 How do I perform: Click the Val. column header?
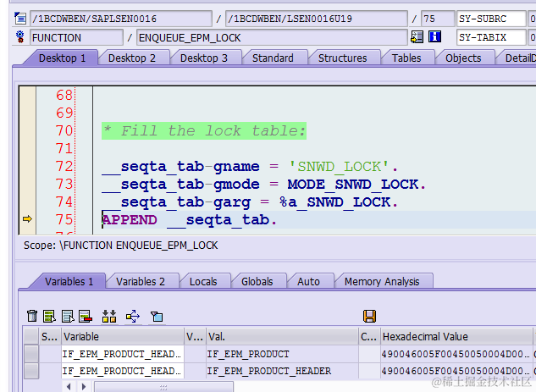(282, 337)
